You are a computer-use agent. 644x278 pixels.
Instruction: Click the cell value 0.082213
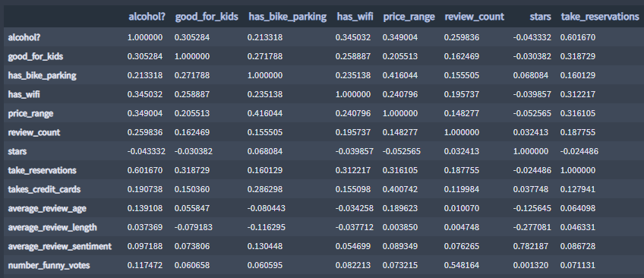[x=353, y=265]
